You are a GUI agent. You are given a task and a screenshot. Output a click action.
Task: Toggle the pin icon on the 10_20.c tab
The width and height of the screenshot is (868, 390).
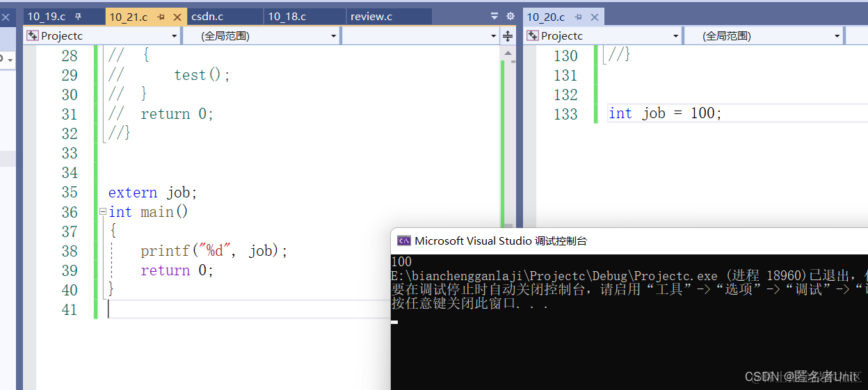(579, 17)
